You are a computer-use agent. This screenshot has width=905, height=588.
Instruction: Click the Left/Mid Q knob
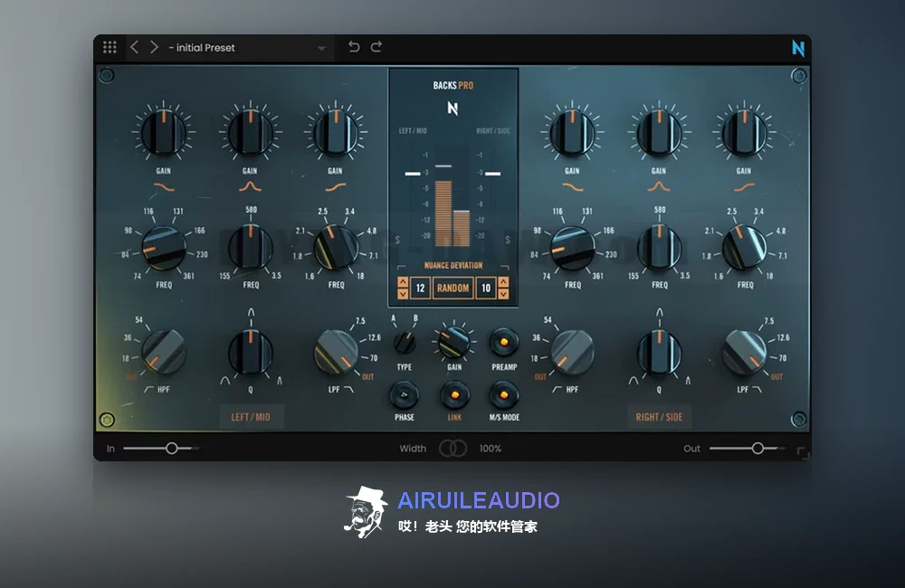250,352
